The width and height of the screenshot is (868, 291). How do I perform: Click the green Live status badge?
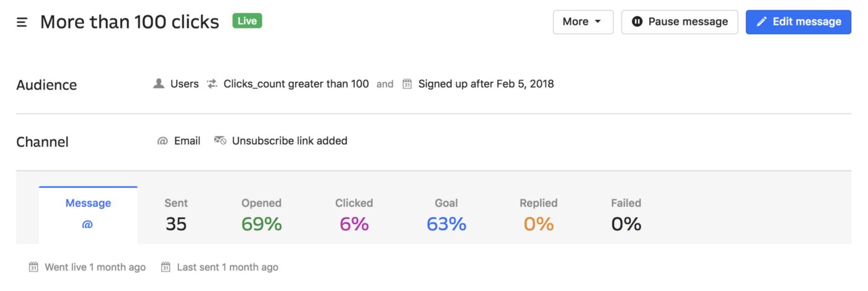pyautogui.click(x=247, y=21)
